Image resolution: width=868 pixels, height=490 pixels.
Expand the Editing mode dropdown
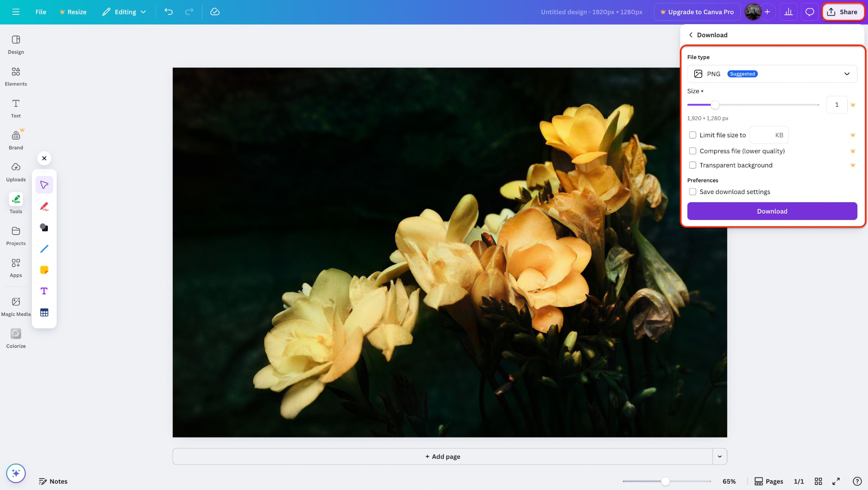point(124,12)
